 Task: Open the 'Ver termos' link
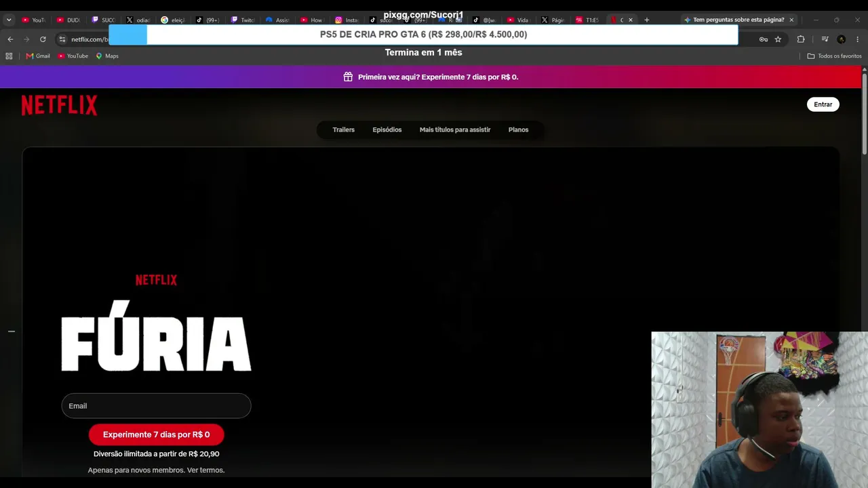click(x=205, y=470)
